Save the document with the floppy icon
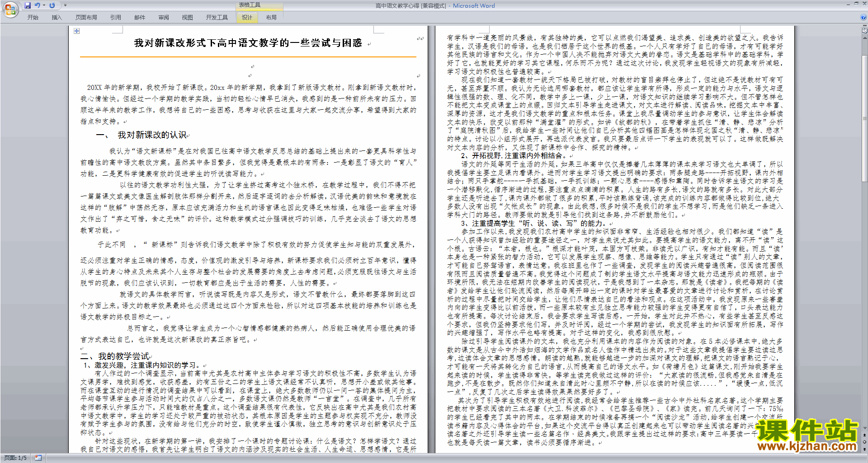The height and width of the screenshot is (463, 868). coord(28,5)
